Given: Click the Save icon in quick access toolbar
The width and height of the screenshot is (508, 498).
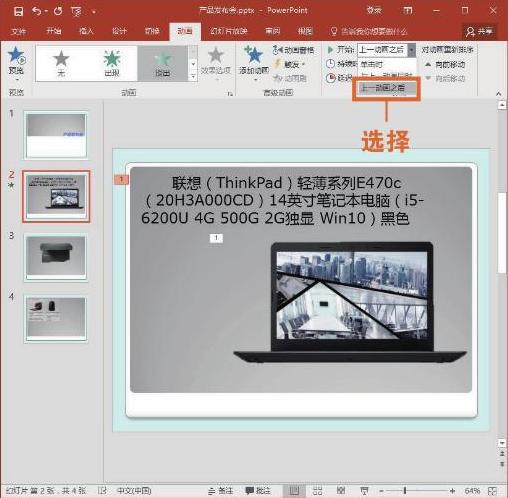Looking at the screenshot, I should [x=19, y=12].
